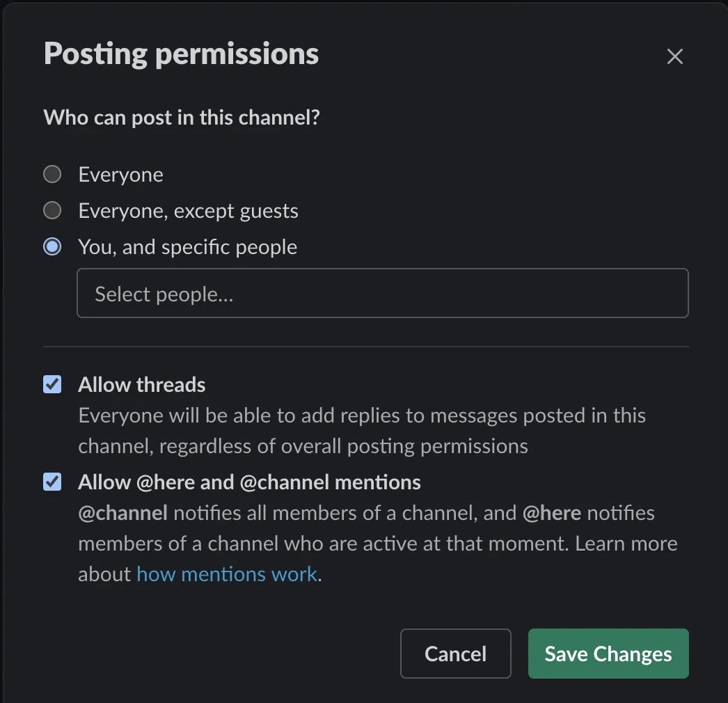Open the "how mentions work" link
Screen dimensions: 728x703
(x=227, y=574)
